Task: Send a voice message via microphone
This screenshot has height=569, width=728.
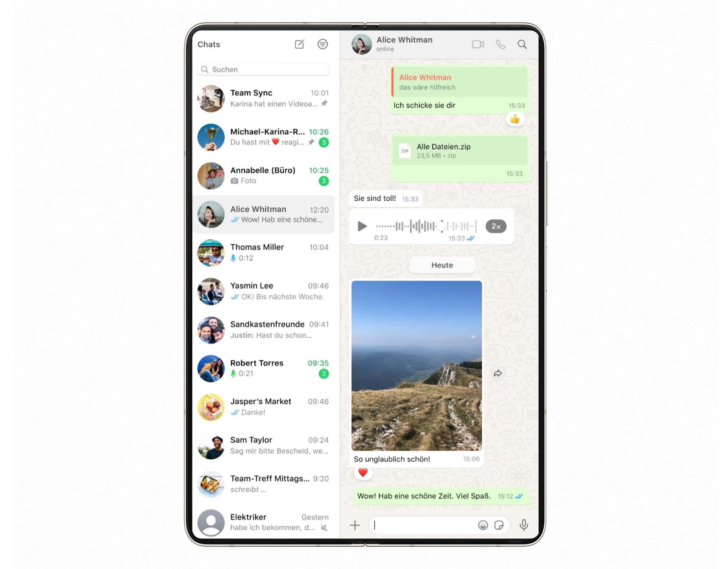Action: [x=523, y=525]
